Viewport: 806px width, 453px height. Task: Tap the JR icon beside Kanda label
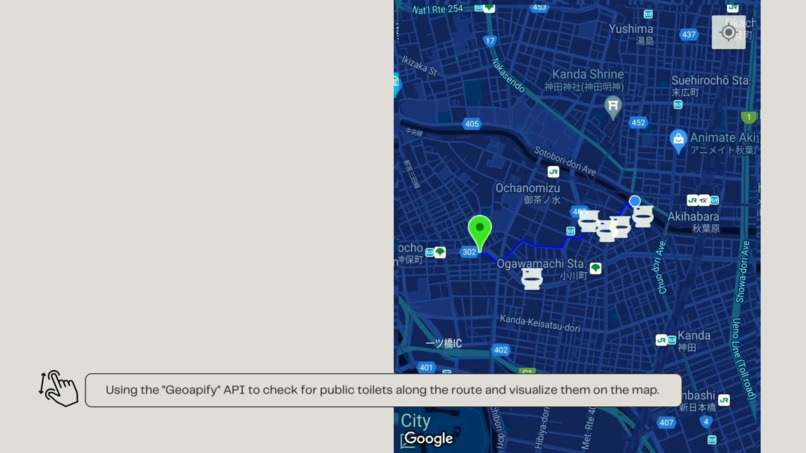pyautogui.click(x=661, y=340)
